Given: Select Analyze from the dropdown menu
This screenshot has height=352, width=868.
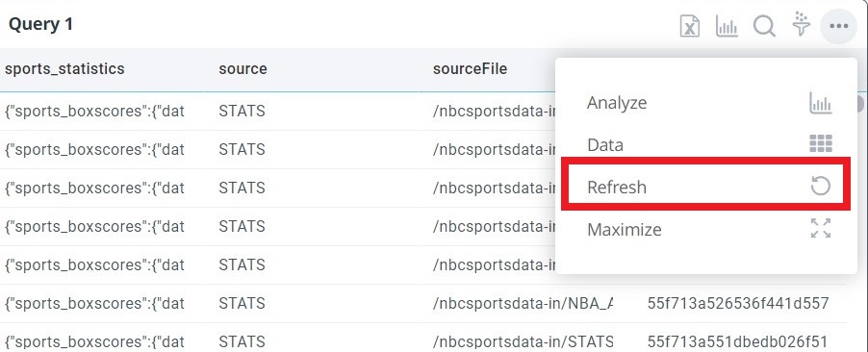Looking at the screenshot, I should pos(617,103).
